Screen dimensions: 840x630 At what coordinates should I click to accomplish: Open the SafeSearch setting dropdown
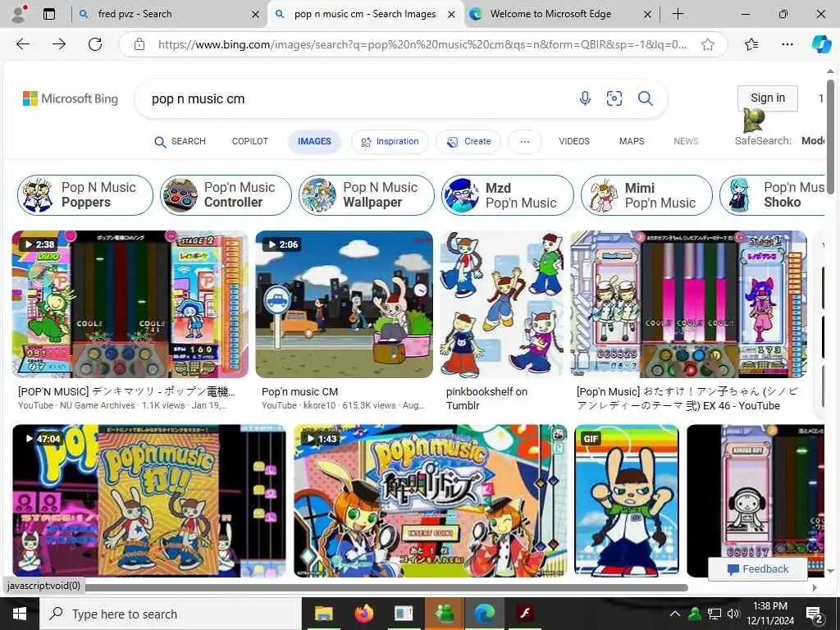[779, 141]
